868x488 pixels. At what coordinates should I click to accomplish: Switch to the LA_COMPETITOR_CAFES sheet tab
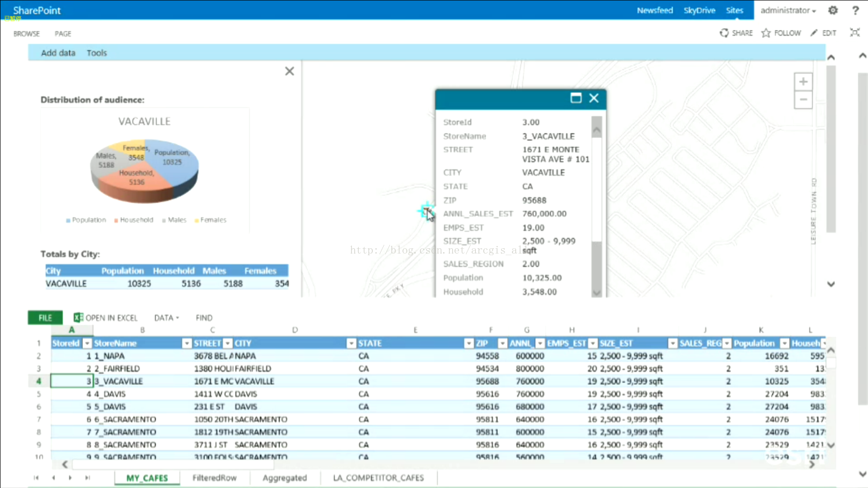378,478
